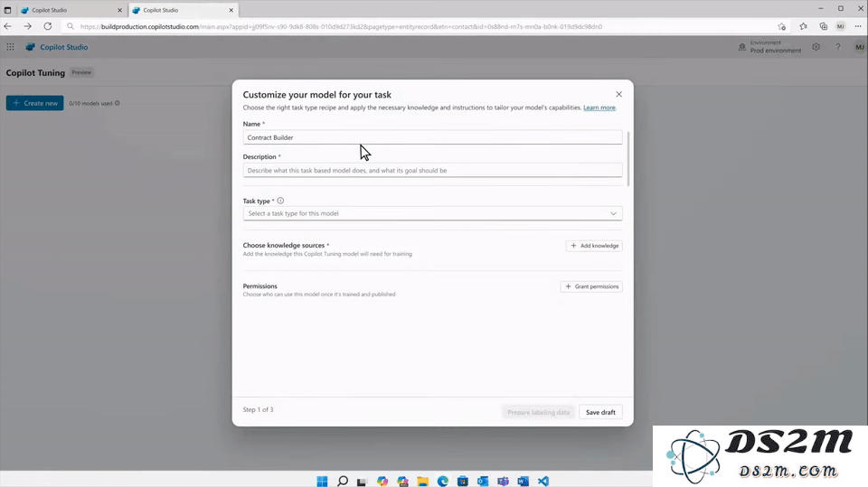868x487 pixels.
Task: Add this page to favorites star icon
Action: click(x=781, y=26)
